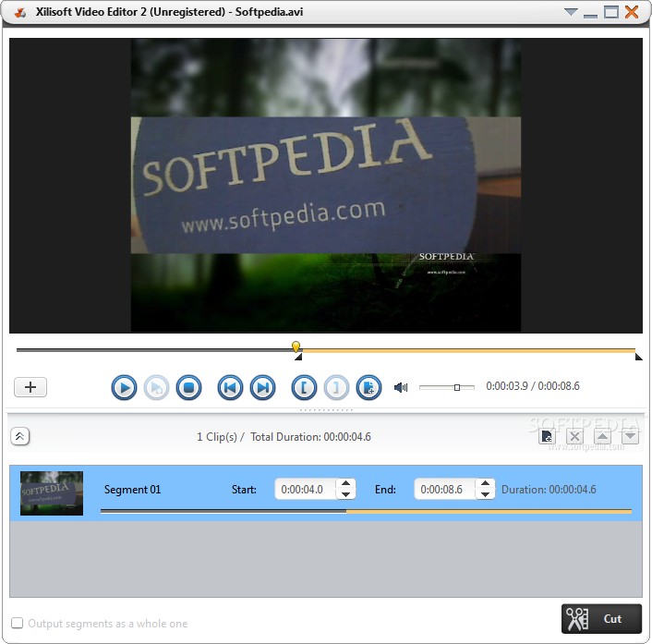This screenshot has width=652, height=644.
Task: Click the disabled play segment button
Action: (x=156, y=388)
